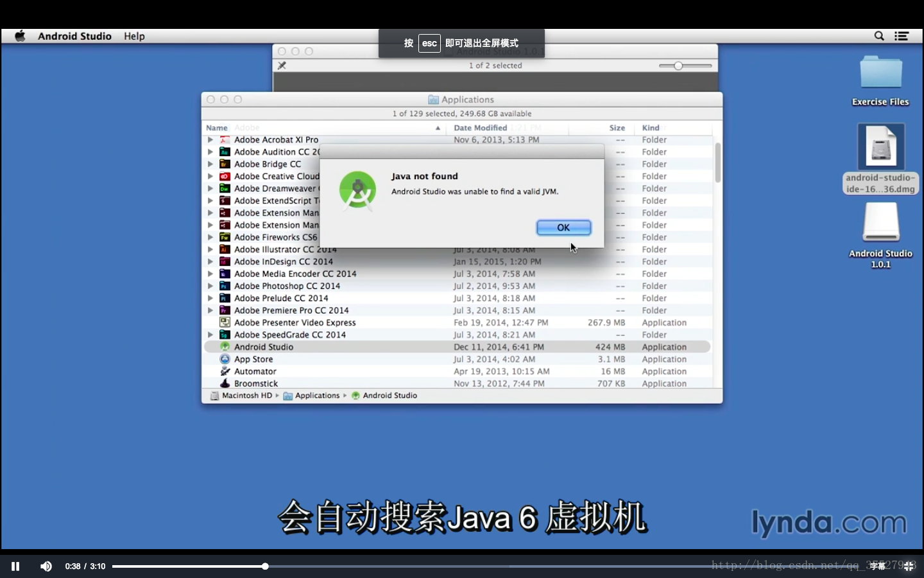Expand Adobe Creative Cloud folder
The height and width of the screenshot is (578, 924).
click(x=210, y=176)
